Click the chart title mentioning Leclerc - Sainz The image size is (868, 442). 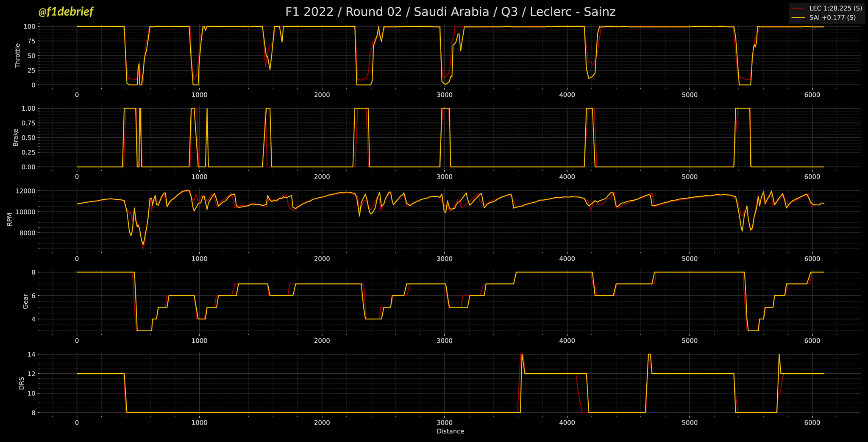[450, 12]
